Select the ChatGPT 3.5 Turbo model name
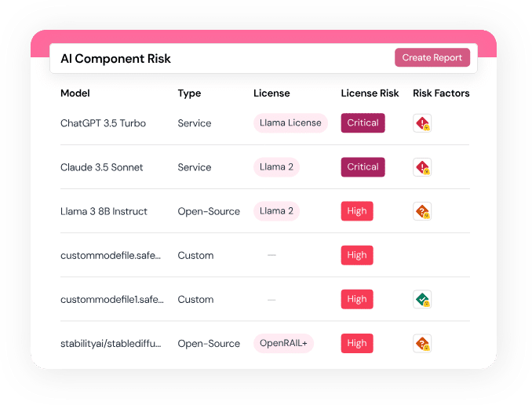Image resolution: width=532 pixels, height=405 pixels. click(x=103, y=123)
